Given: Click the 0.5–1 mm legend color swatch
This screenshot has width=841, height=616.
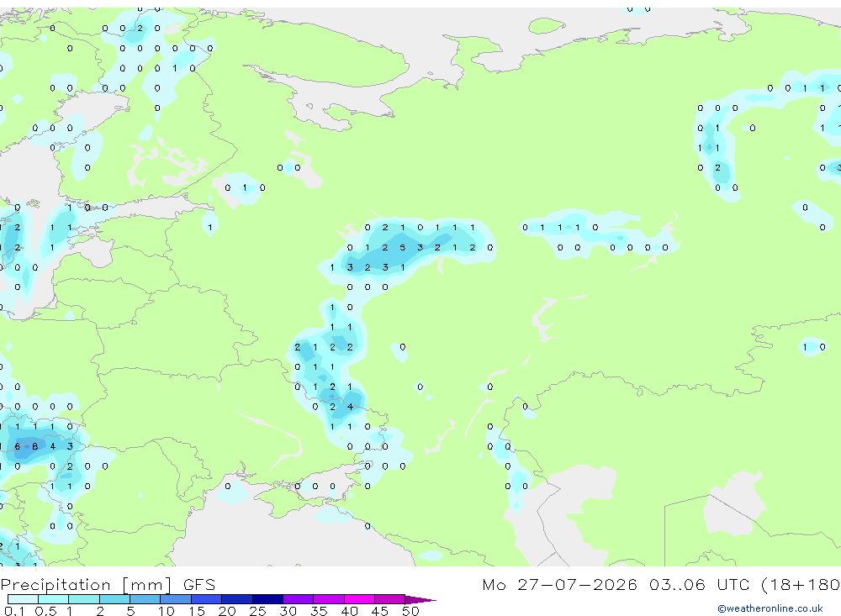Looking at the screenshot, I should click(54, 599).
